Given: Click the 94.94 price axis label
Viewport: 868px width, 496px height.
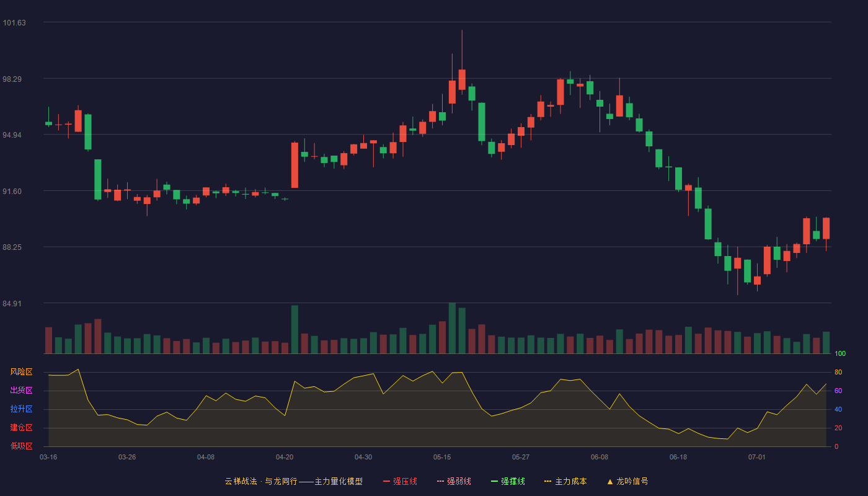Looking at the screenshot, I should click(x=12, y=135).
